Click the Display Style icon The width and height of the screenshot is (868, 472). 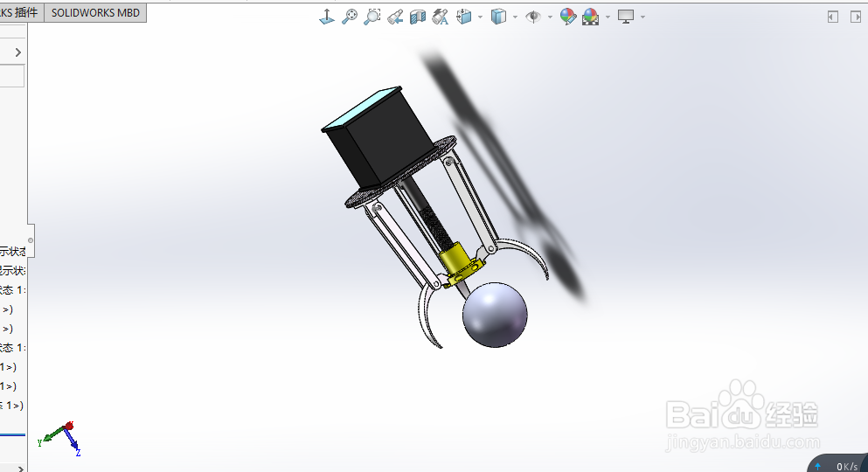[499, 17]
